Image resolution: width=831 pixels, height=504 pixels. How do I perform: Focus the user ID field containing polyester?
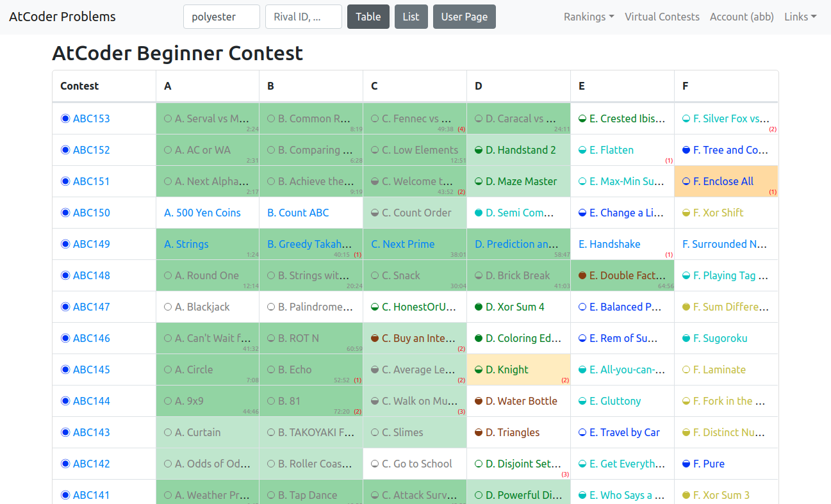click(222, 17)
